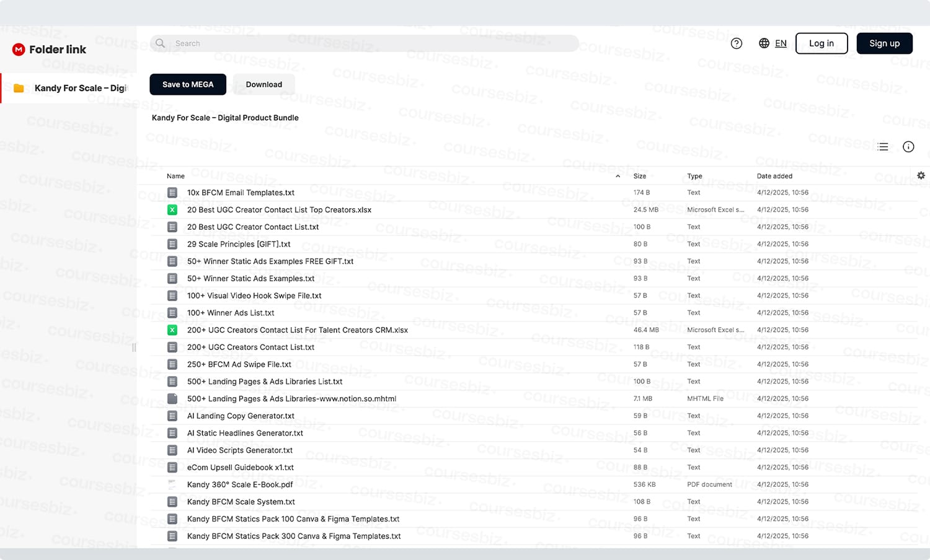Open the EN language selector
The width and height of the screenshot is (930, 560).
781,43
